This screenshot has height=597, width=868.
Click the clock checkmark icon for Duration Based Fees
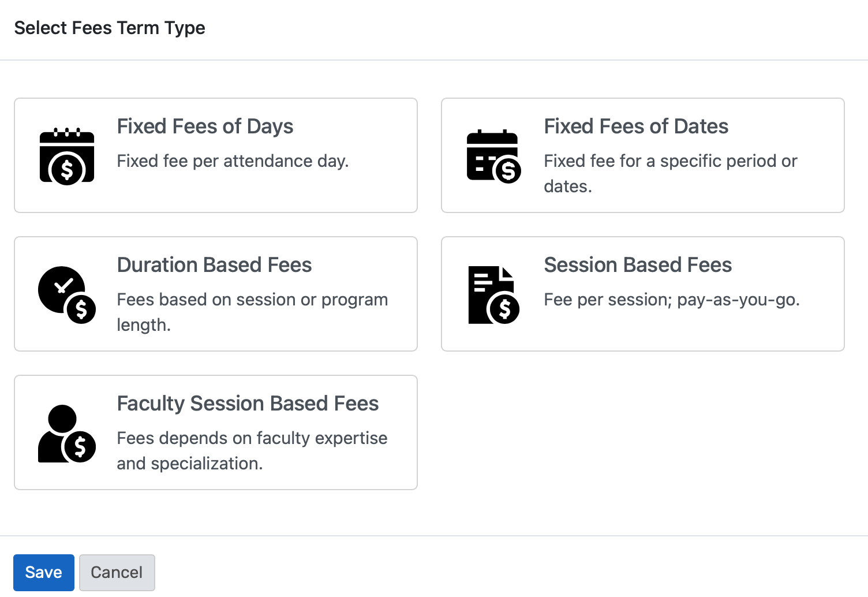click(65, 294)
